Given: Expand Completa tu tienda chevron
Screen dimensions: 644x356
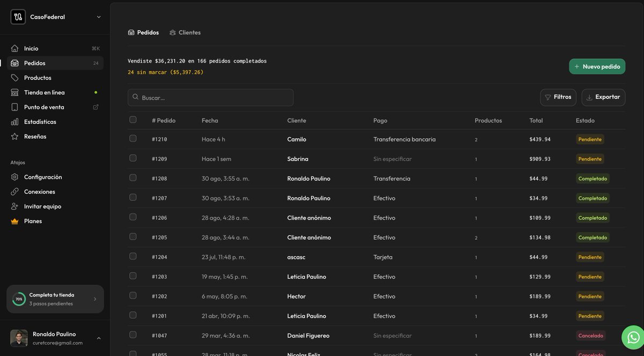Looking at the screenshot, I should [95, 299].
